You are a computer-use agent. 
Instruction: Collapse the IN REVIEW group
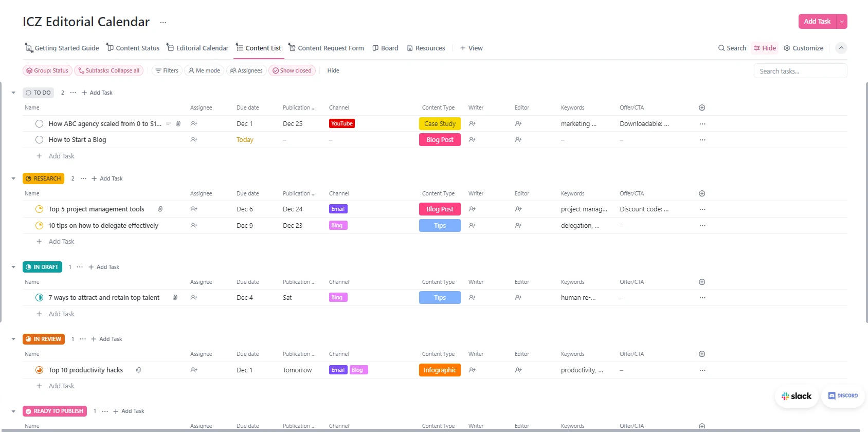[x=13, y=339]
